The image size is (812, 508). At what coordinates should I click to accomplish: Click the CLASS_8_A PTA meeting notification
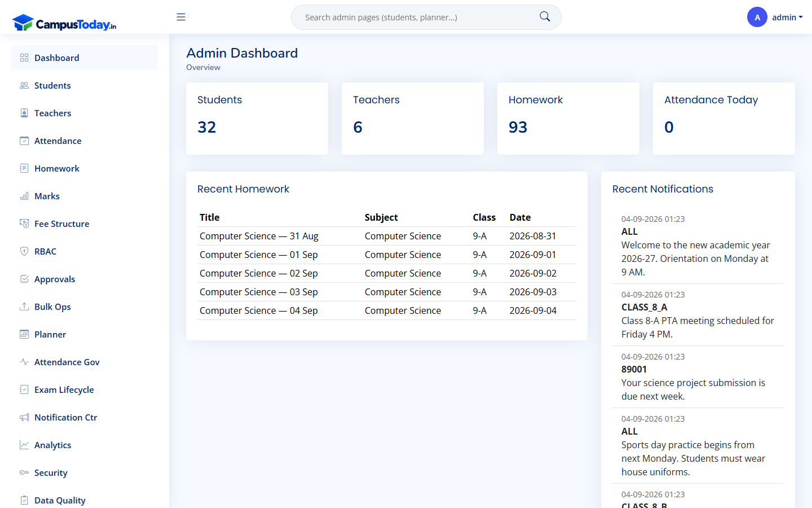coord(698,314)
